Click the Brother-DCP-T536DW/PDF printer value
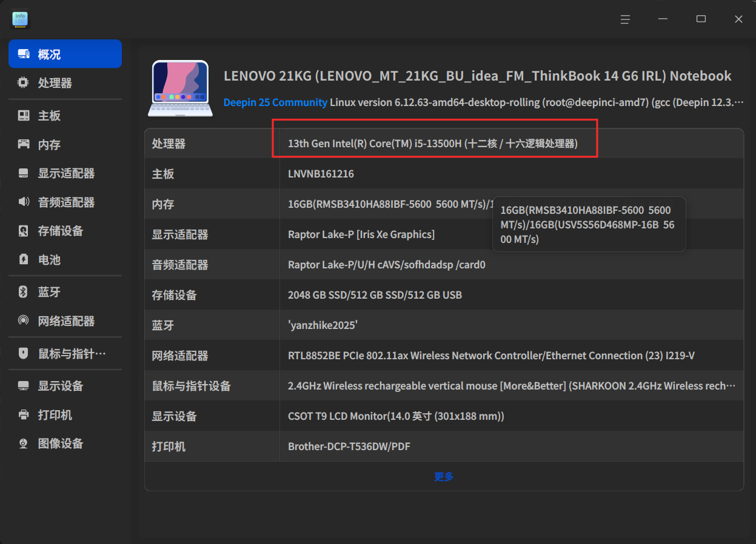This screenshot has width=756, height=544. [349, 446]
